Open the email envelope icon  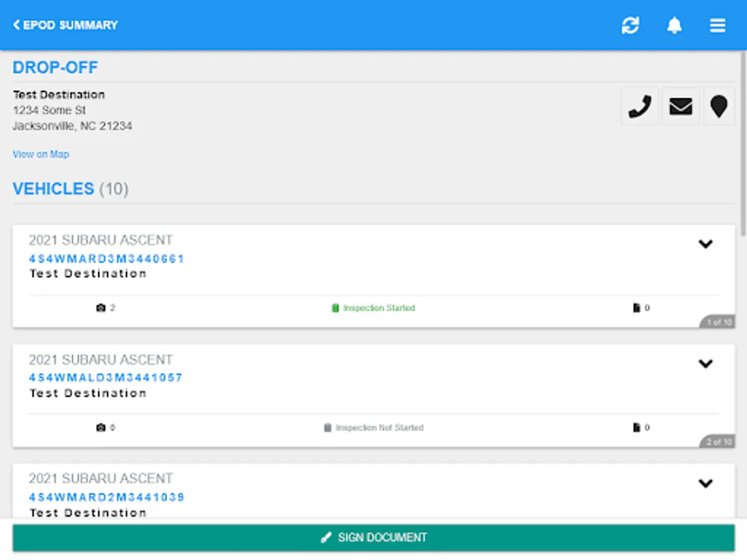(x=680, y=106)
